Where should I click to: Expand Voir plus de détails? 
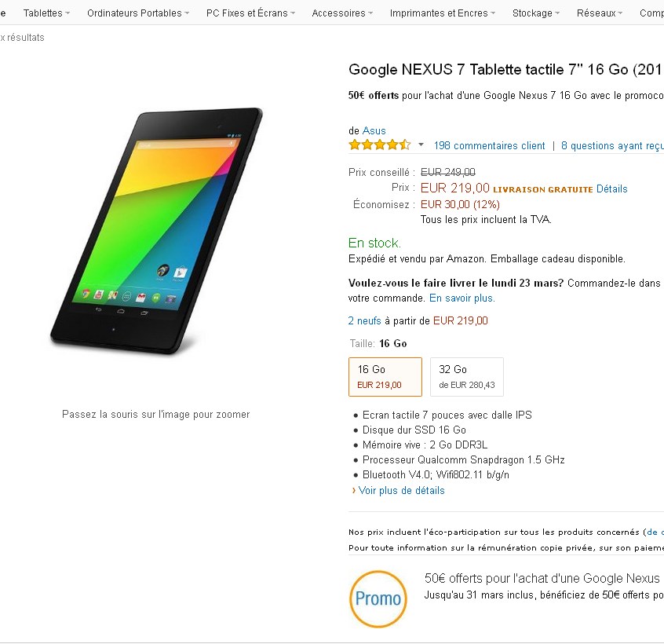click(401, 490)
